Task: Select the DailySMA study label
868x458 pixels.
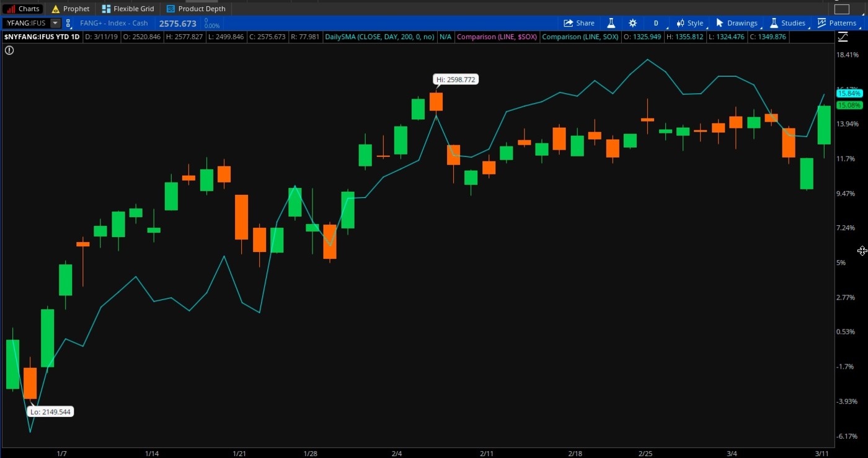Action: tap(379, 37)
